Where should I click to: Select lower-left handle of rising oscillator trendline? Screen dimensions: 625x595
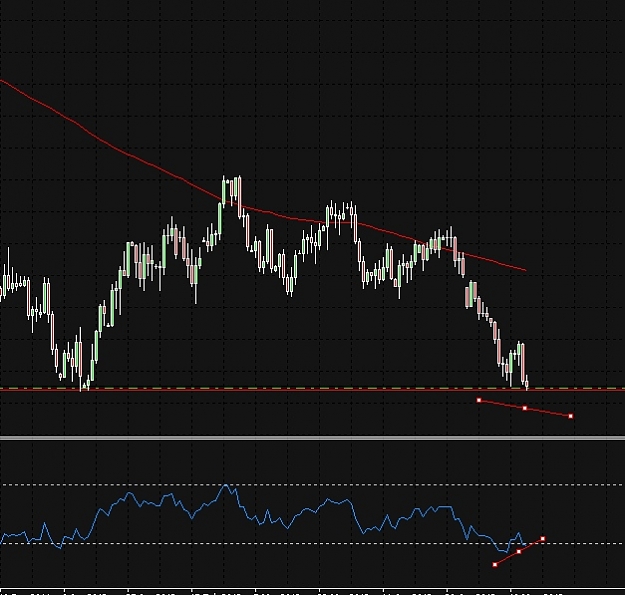pos(495,564)
